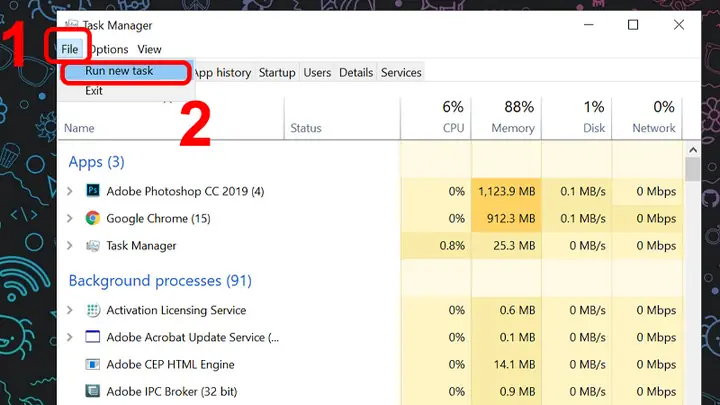Select the Task Manager process name
The width and height of the screenshot is (720, 405).
(x=141, y=246)
